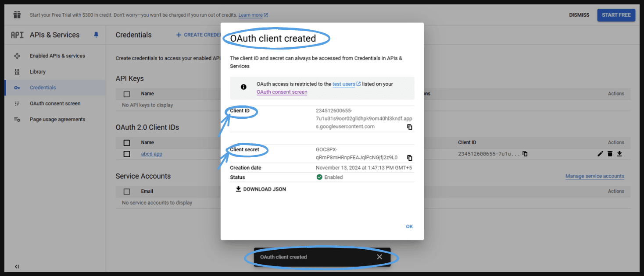Click the Name column header under API Keys
Image resolution: width=644 pixels, height=276 pixels.
tap(147, 94)
